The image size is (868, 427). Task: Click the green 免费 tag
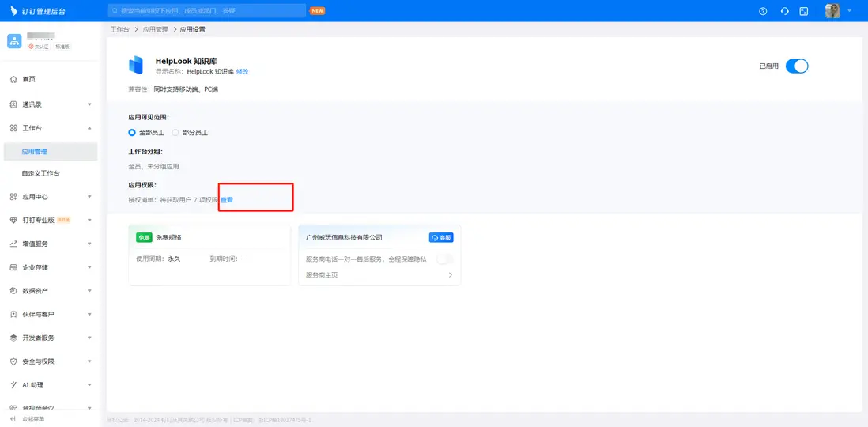click(144, 237)
